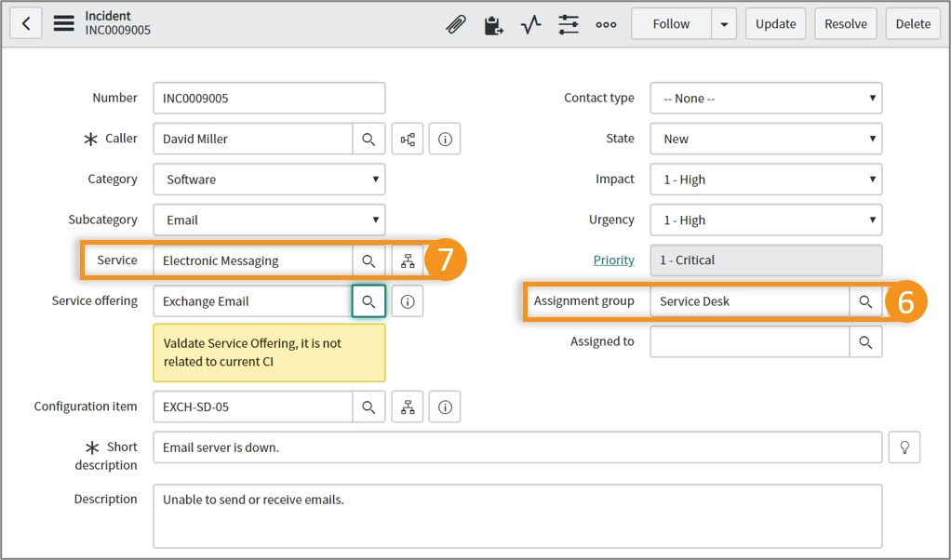Open dependency map icon beside Service
The width and height of the screenshot is (951, 560).
[x=408, y=260]
